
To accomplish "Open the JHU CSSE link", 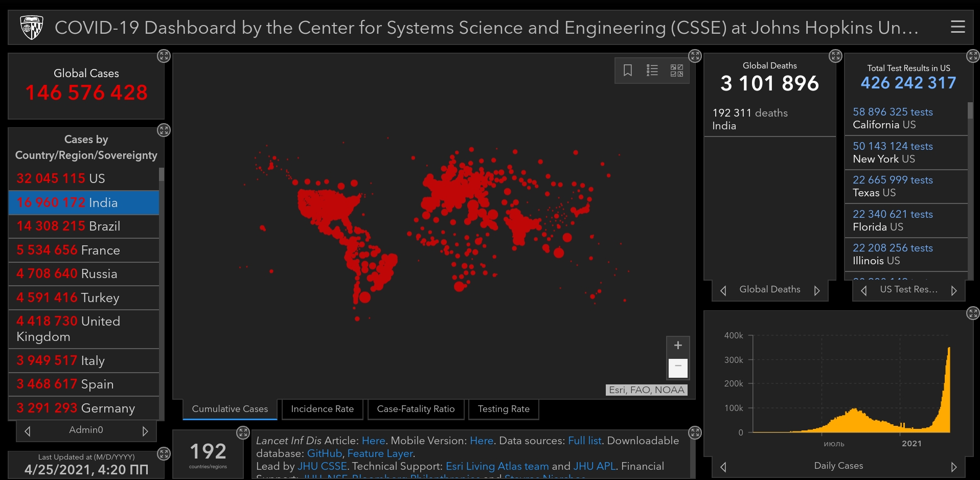I will click(322, 466).
